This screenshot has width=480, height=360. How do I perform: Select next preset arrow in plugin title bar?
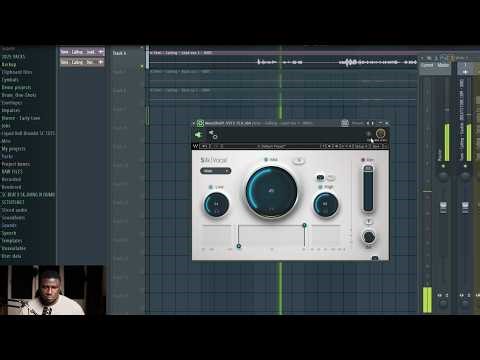[372, 123]
